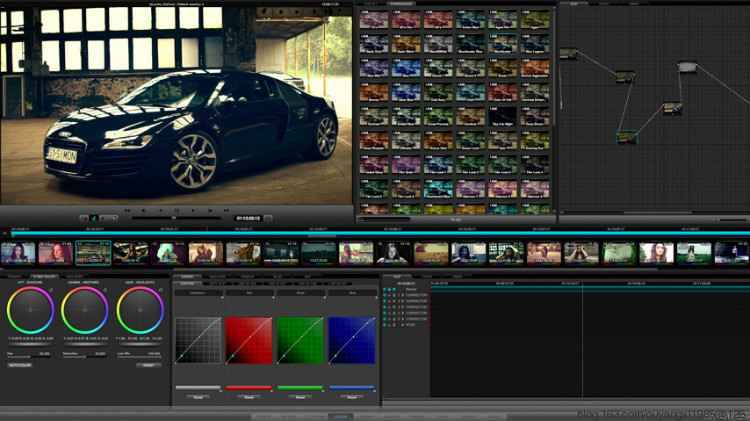Reset the Luminance curve
Viewport: 750px width, 421px height.
pos(198,397)
